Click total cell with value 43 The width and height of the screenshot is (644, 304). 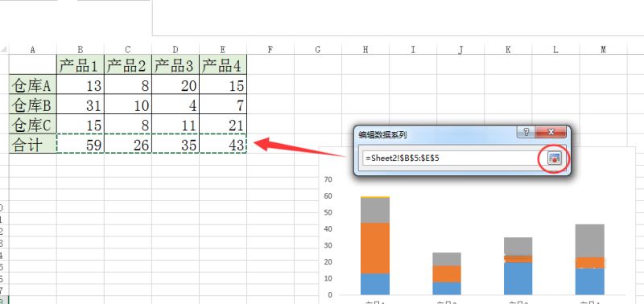point(223,144)
